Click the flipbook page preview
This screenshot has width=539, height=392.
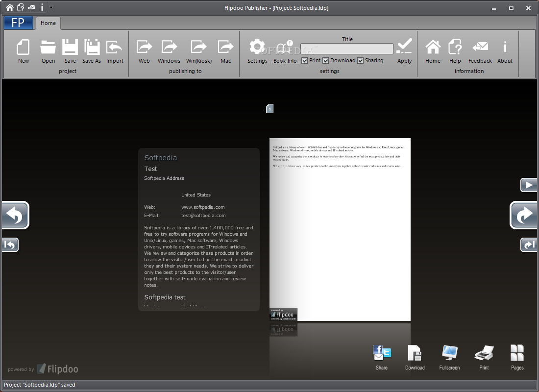click(x=340, y=229)
